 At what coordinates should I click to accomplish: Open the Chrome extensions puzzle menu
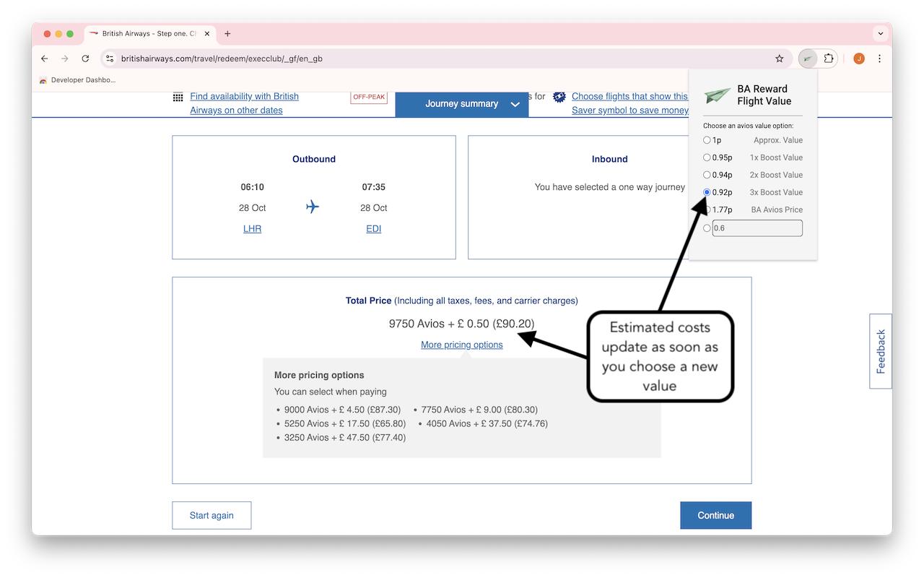click(x=829, y=59)
